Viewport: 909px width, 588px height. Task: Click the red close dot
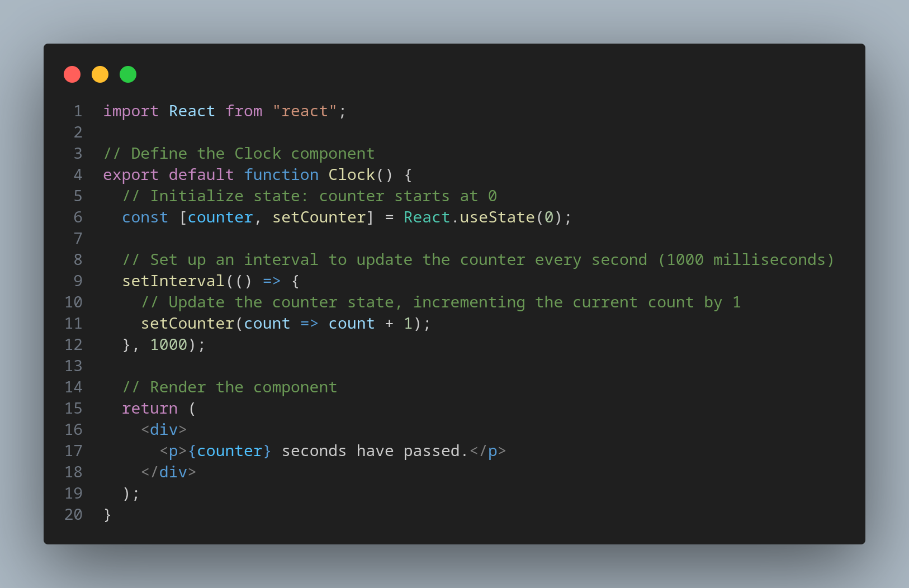pos(72,74)
